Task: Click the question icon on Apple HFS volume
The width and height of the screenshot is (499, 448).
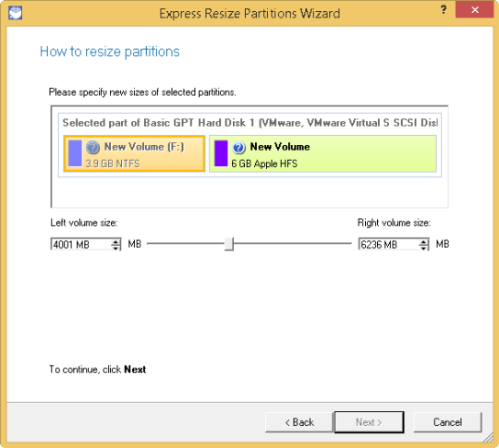Action: tap(238, 148)
